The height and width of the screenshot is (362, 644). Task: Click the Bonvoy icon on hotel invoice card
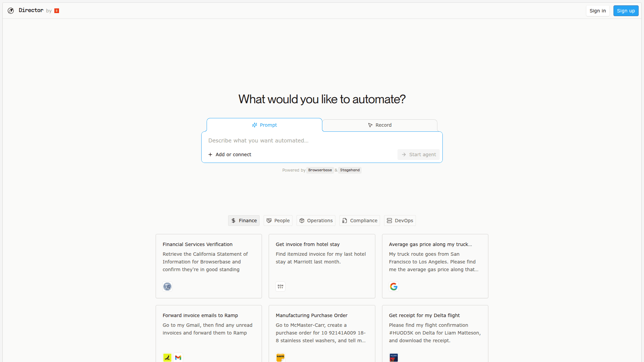pos(280,287)
